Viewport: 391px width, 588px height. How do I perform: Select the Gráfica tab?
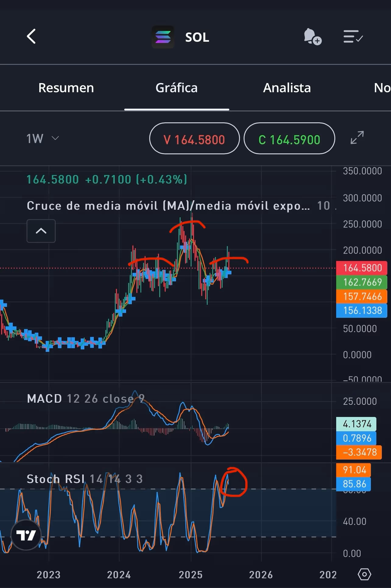(177, 88)
